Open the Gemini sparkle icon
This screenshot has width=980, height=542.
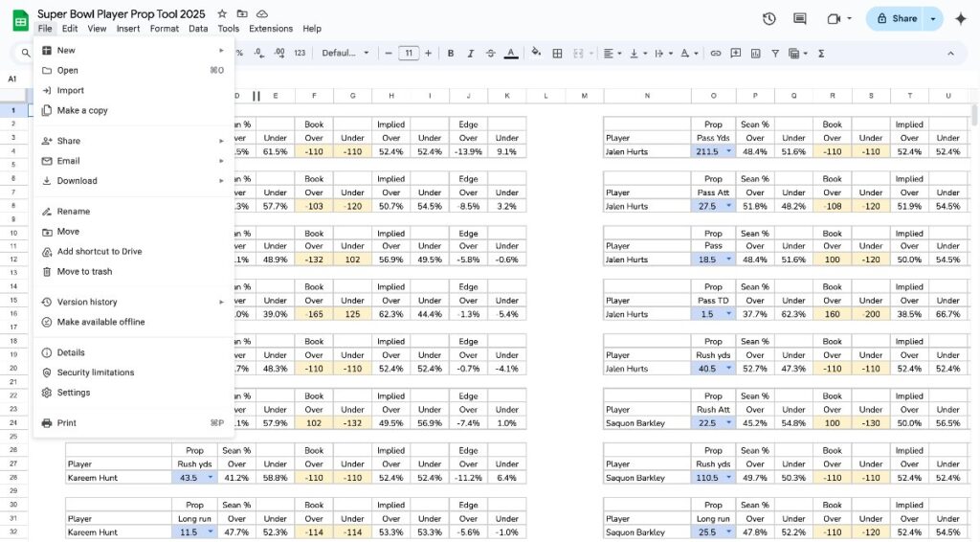click(x=961, y=19)
